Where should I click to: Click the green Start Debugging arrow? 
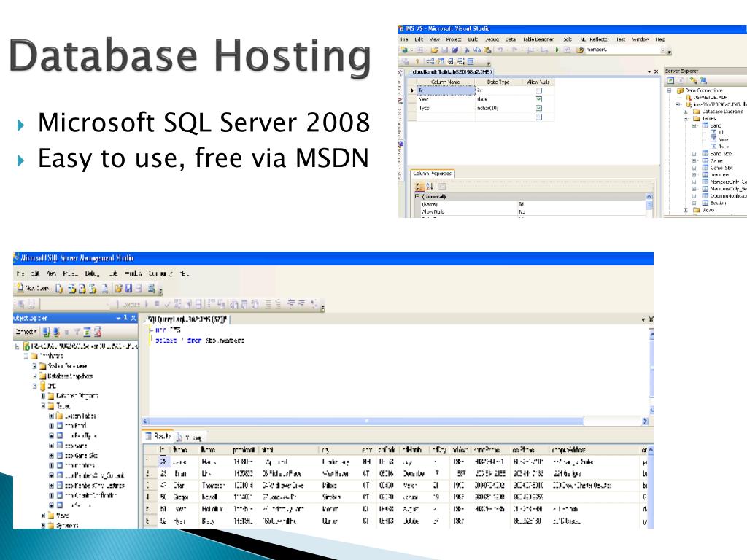pos(557,50)
